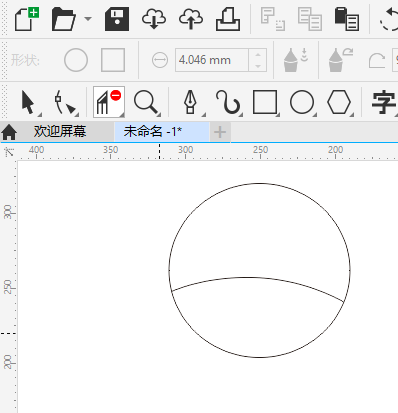Select the Artistic media curve tool
This screenshot has width=398, height=413.
pos(228,102)
